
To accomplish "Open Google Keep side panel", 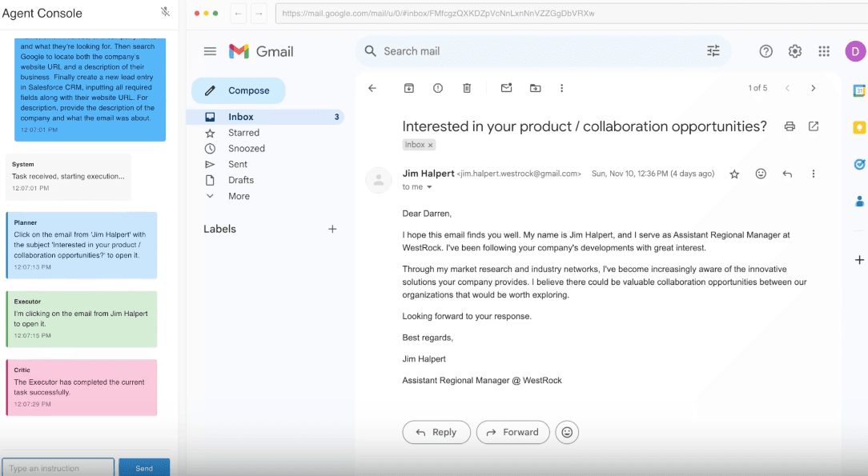I will 859,128.
